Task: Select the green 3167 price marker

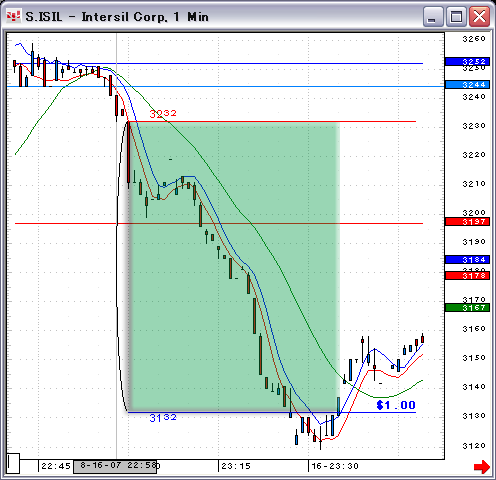Action: click(467, 307)
